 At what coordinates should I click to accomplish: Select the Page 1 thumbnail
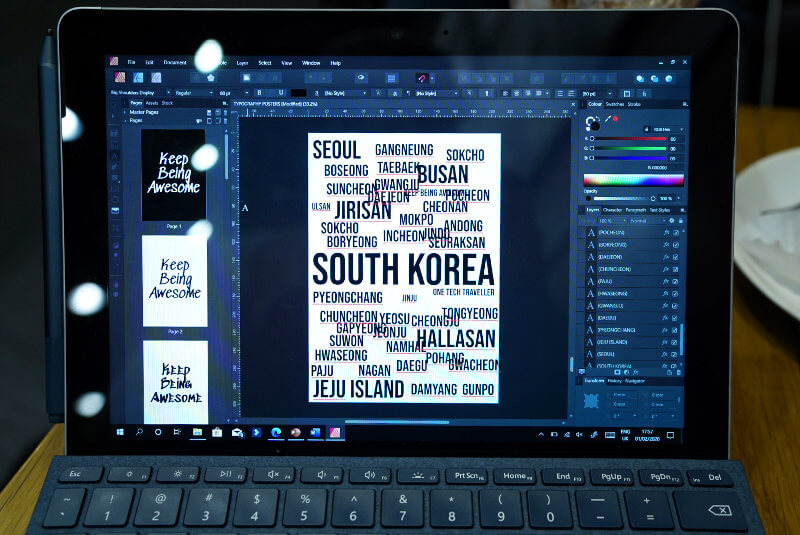click(x=173, y=175)
